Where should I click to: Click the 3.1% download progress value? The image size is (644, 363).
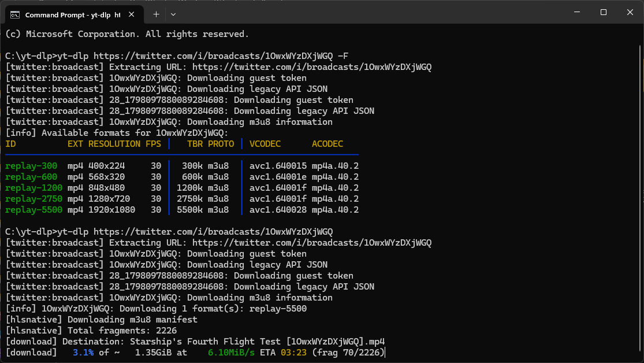pos(83,353)
